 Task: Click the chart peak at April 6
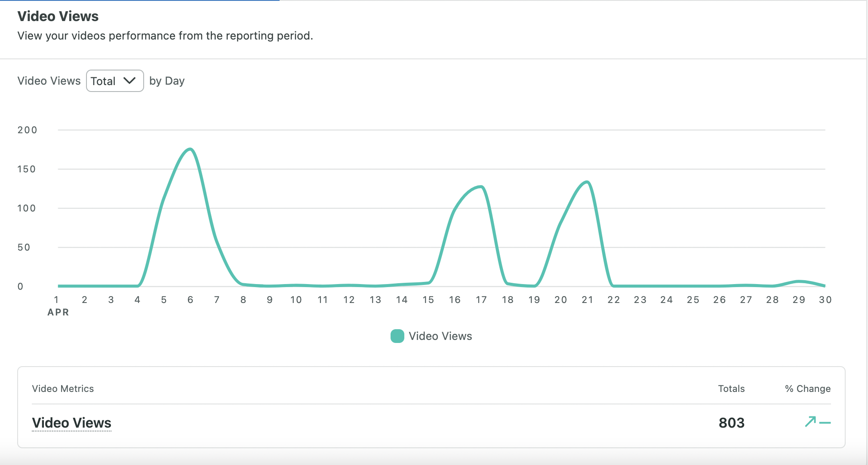click(190, 150)
